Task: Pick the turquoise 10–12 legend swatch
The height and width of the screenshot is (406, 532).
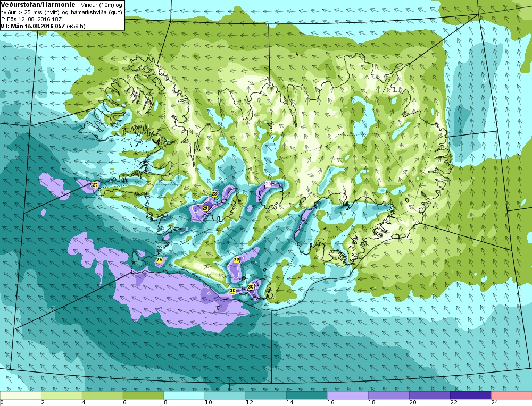Action: (225, 395)
